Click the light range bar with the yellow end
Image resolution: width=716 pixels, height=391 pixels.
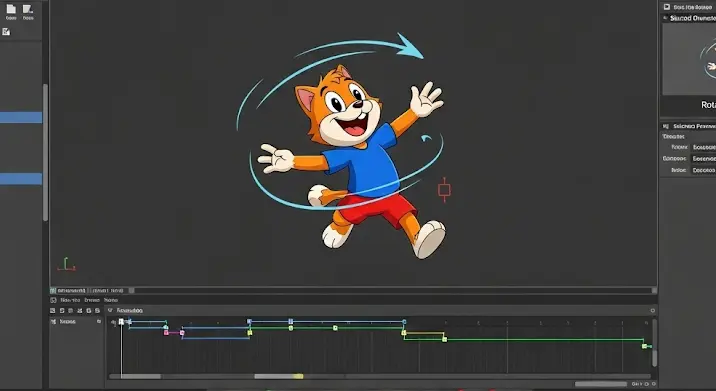pyautogui.click(x=279, y=376)
